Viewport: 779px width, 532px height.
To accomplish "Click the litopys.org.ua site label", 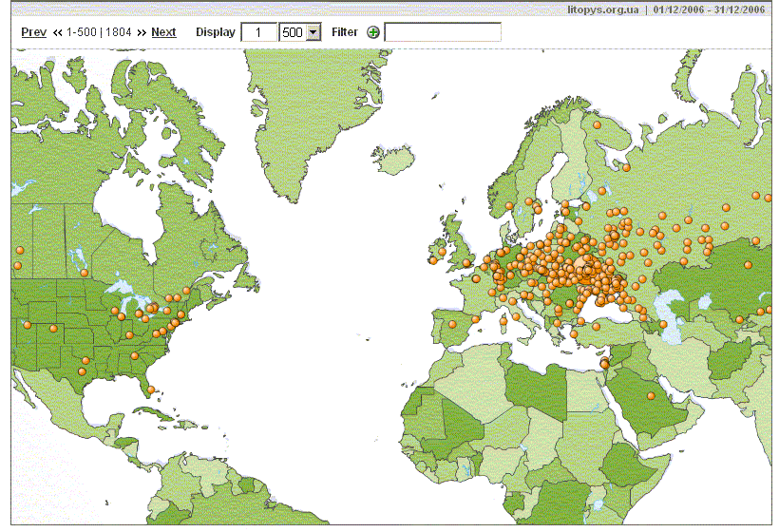I will [x=601, y=9].
